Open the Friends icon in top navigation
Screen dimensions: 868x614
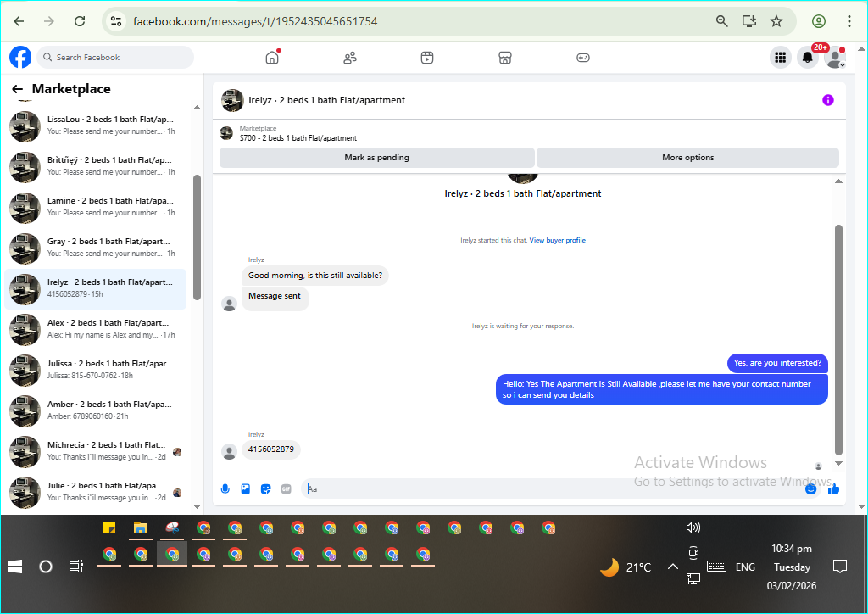(350, 58)
